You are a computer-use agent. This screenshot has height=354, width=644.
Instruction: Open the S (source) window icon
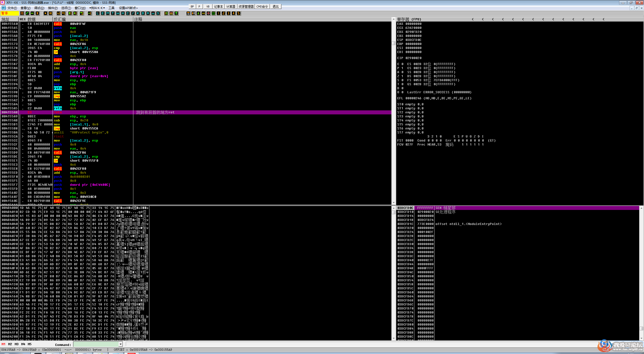pyautogui.click(x=158, y=13)
